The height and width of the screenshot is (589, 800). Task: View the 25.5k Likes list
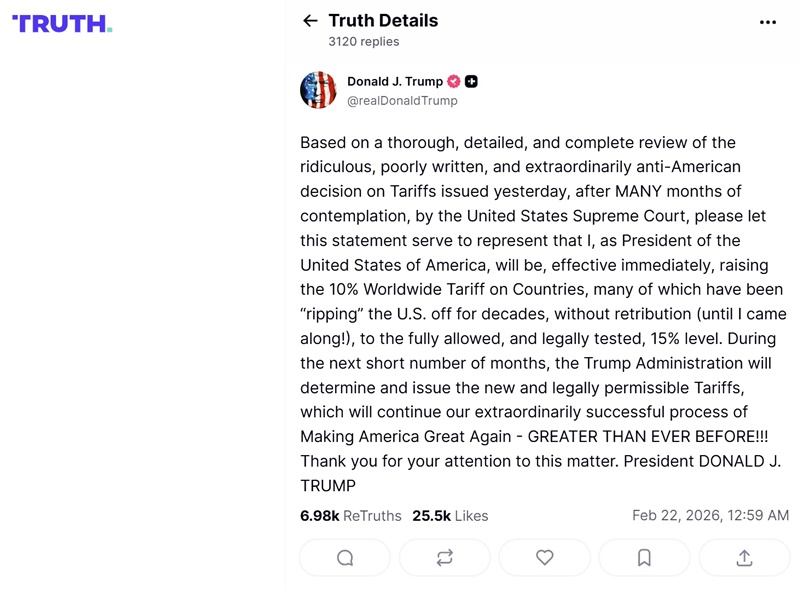(x=450, y=516)
